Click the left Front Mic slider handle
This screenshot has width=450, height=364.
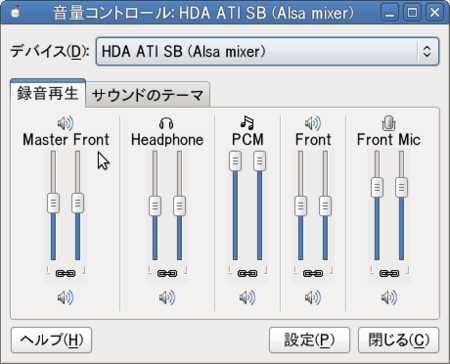coord(377,187)
